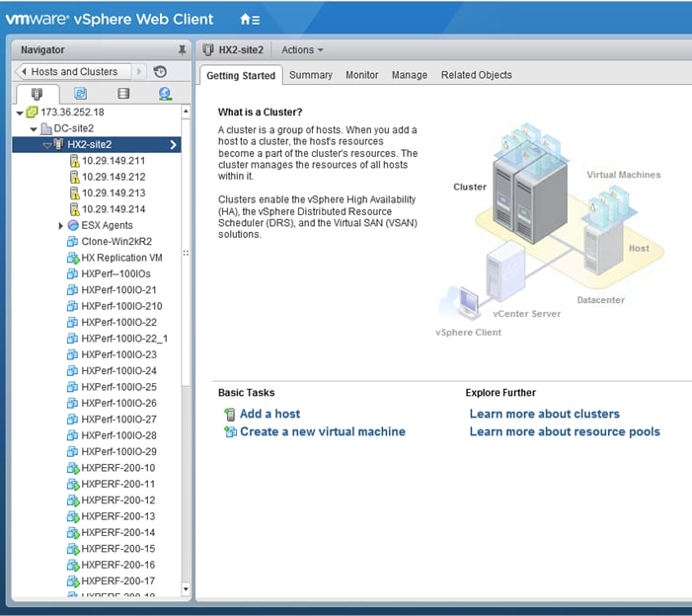Click the cluster icon in the HX2-site2 title bar

(x=208, y=50)
